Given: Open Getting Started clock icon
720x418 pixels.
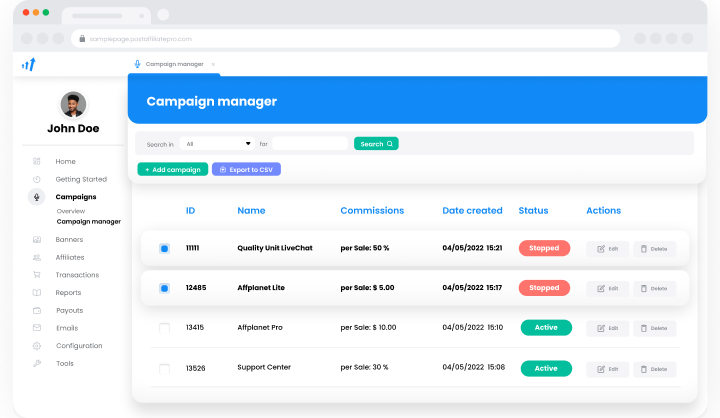Looking at the screenshot, I should click(x=37, y=179).
